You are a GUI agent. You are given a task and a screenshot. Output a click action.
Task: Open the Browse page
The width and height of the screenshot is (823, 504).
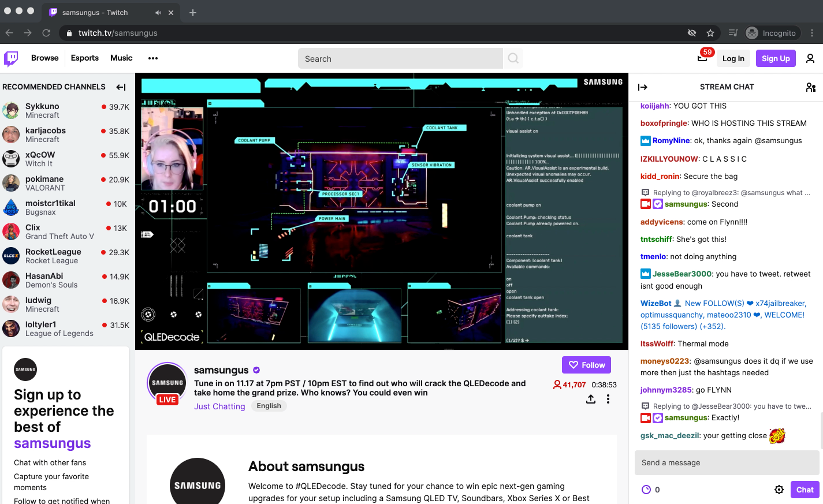45,58
